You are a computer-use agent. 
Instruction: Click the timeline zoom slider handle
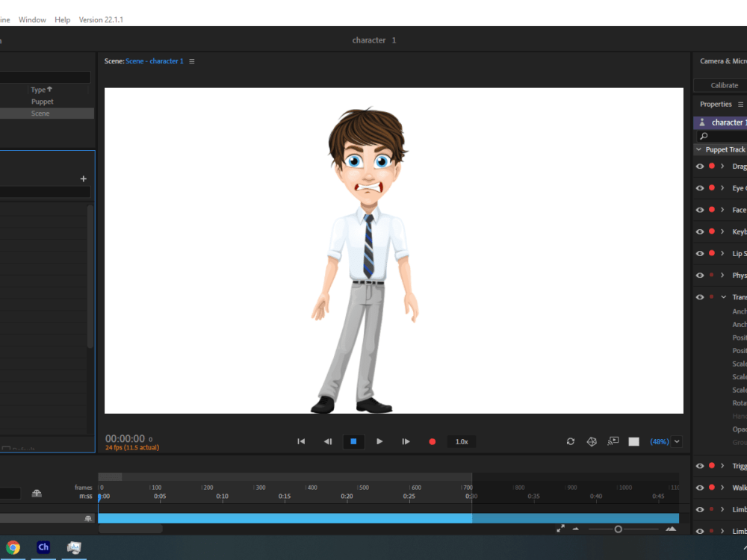(x=618, y=529)
